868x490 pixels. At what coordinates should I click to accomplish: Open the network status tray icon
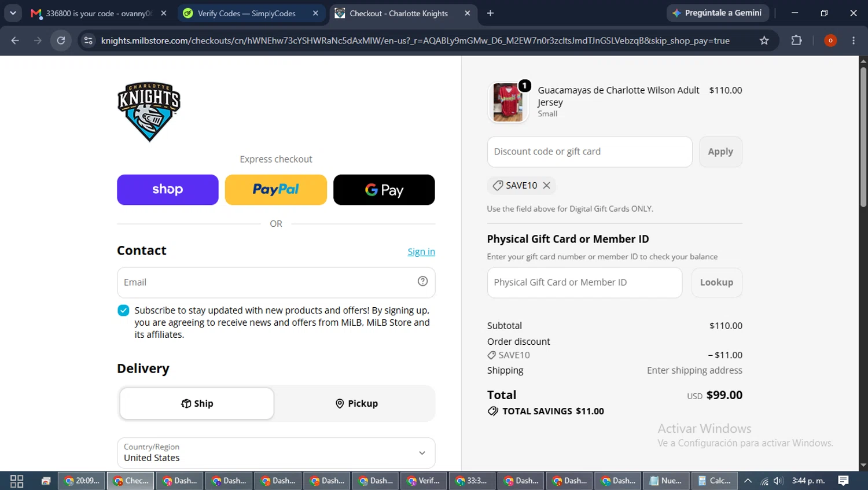764,481
